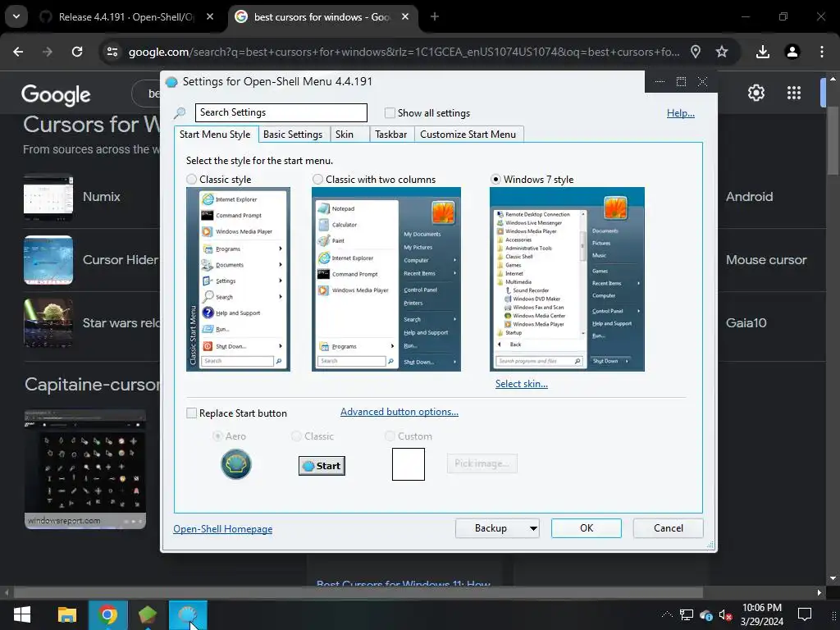
Task: Click Select skin link
Action: point(521,384)
